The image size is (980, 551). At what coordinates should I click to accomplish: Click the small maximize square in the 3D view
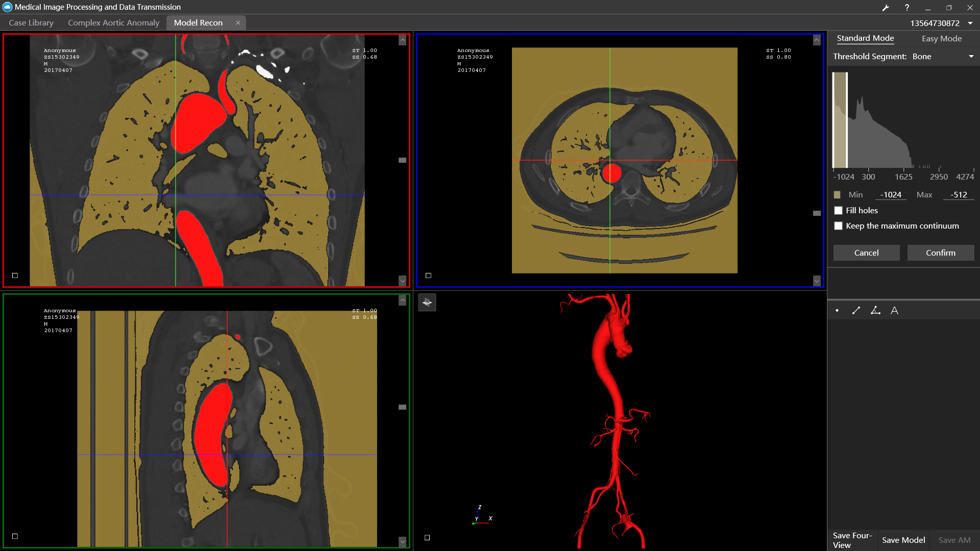427,538
